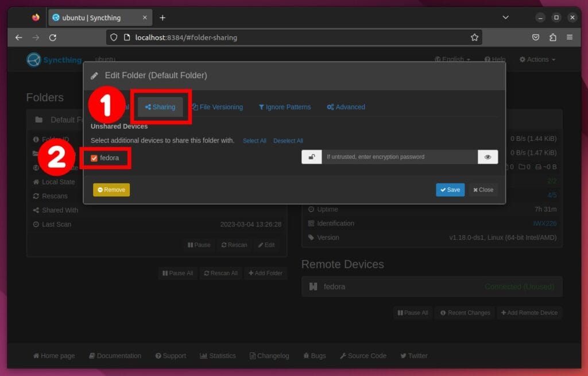588x376 pixels.
Task: Remove the folder with Remove button
Action: pyautogui.click(x=111, y=190)
